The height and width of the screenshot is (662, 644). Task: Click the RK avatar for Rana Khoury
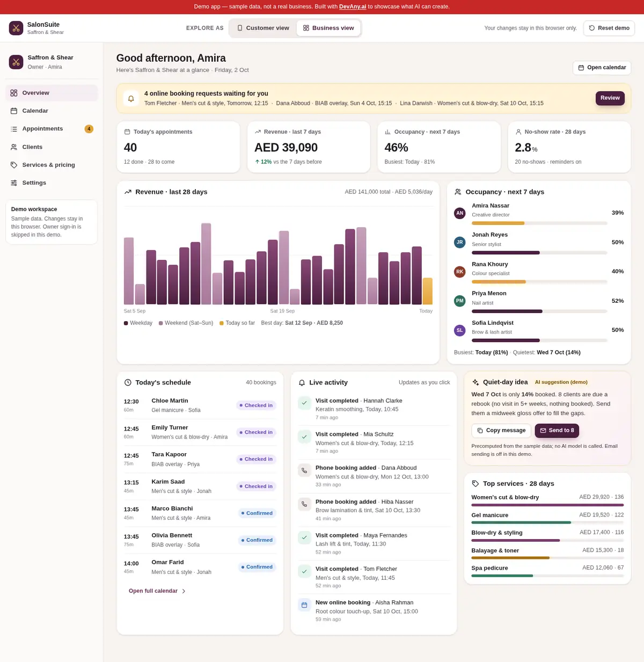[459, 272]
